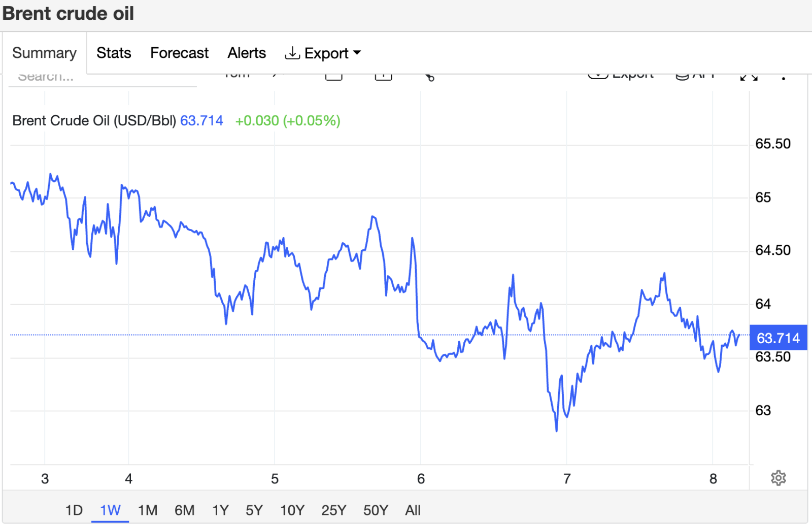Open chart settings gear icon
Viewport: 812px width, 526px height.
(x=778, y=478)
